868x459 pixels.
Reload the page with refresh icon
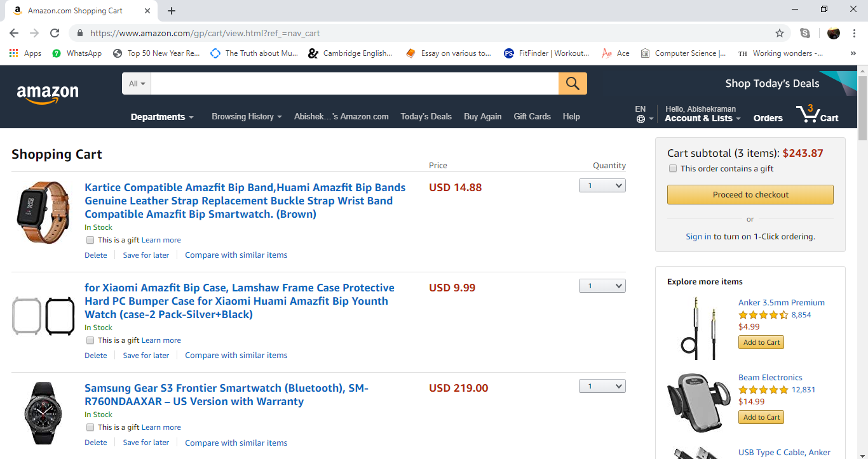point(55,33)
